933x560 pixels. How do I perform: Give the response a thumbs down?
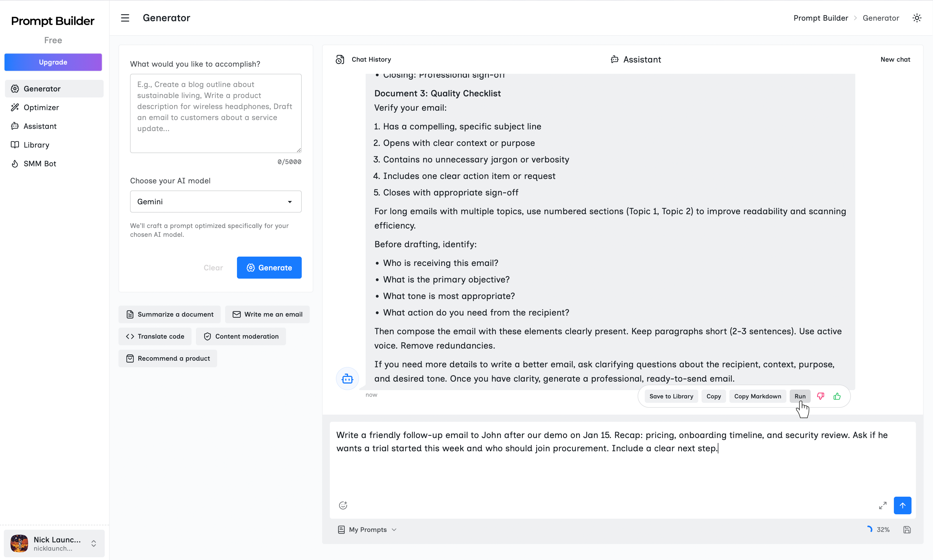[x=820, y=396]
